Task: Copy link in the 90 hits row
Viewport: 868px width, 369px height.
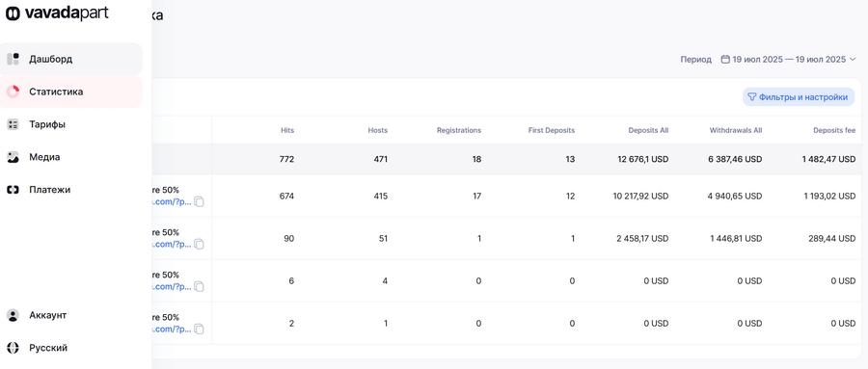Action: [x=199, y=245]
